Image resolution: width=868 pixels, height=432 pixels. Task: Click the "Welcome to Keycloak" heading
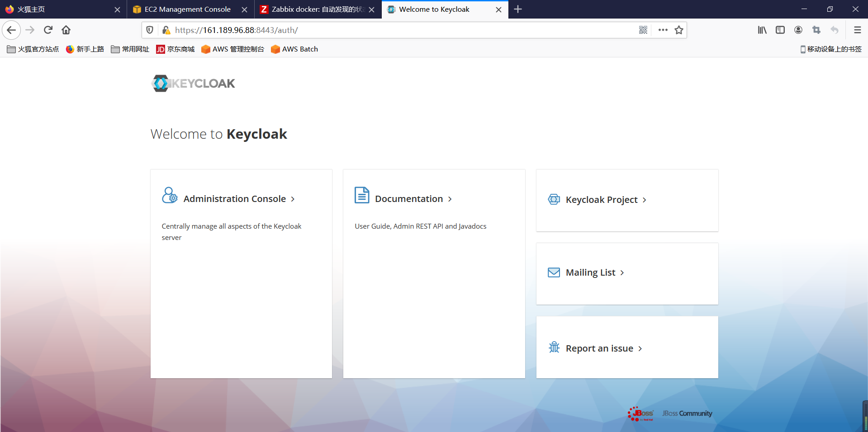click(219, 134)
